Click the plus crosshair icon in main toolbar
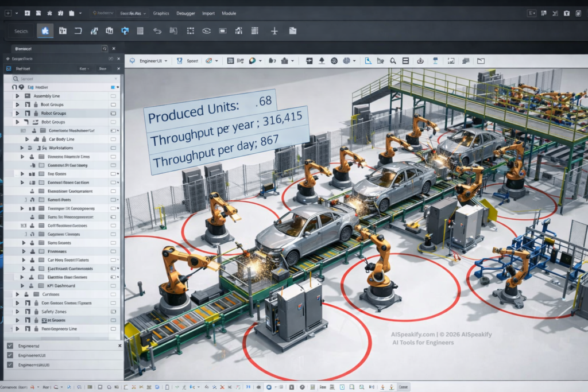Image resolution: width=588 pixels, height=392 pixels. (x=274, y=31)
